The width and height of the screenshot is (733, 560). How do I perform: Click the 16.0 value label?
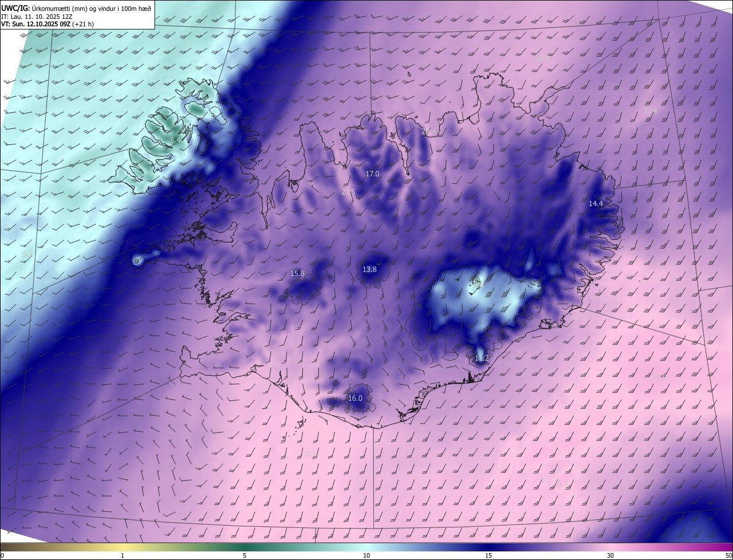tap(356, 398)
